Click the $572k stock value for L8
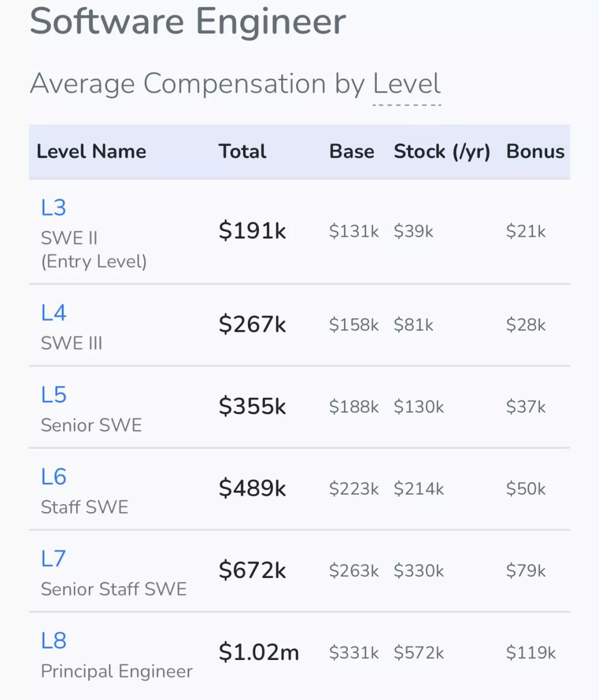 419,653
